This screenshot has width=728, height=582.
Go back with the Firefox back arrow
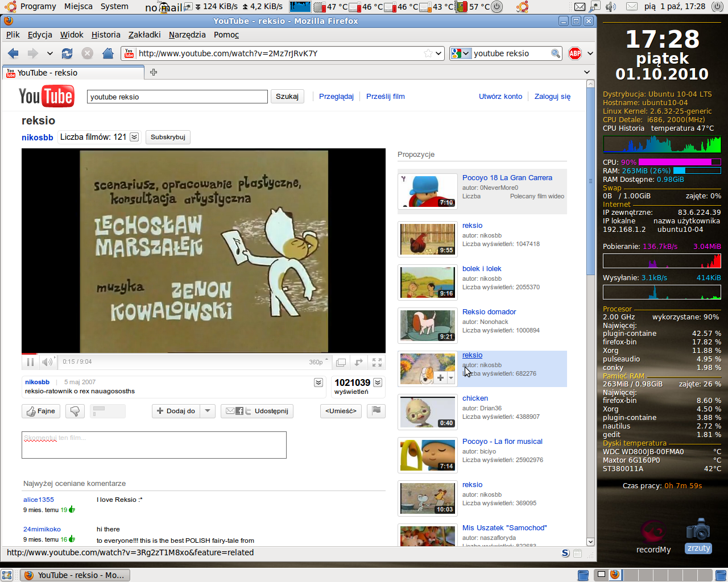point(14,53)
